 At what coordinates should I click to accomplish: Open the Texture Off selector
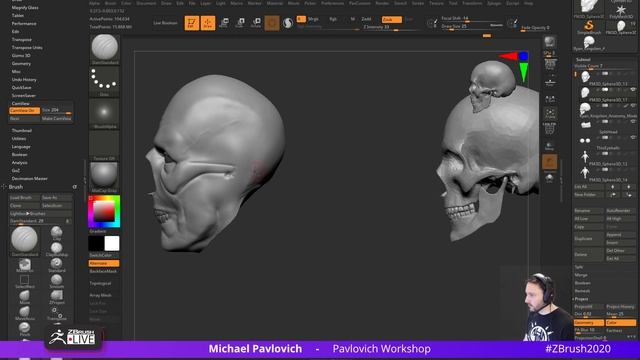[x=104, y=146]
